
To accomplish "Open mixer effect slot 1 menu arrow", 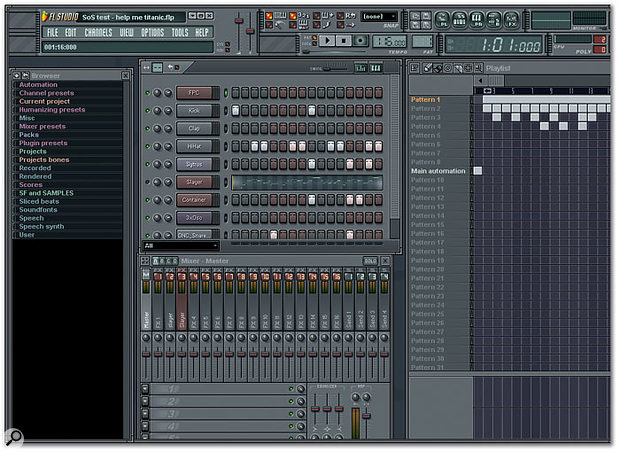I will 145,389.
